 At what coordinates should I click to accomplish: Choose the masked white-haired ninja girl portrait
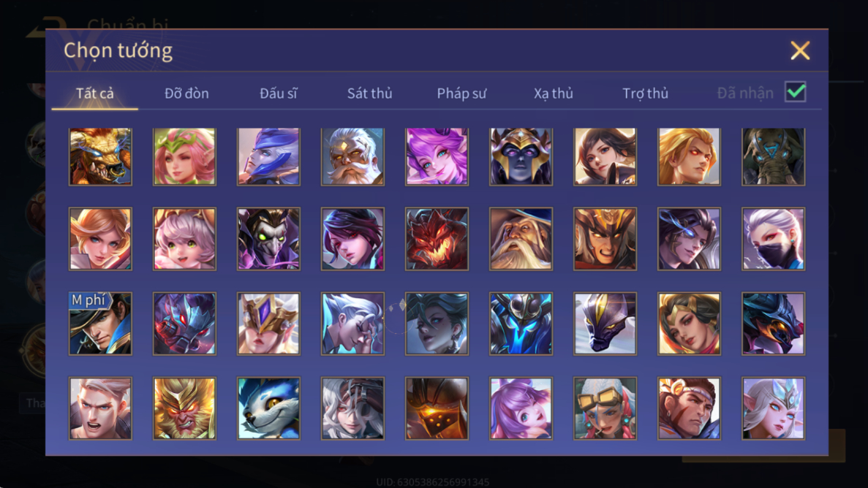(774, 239)
